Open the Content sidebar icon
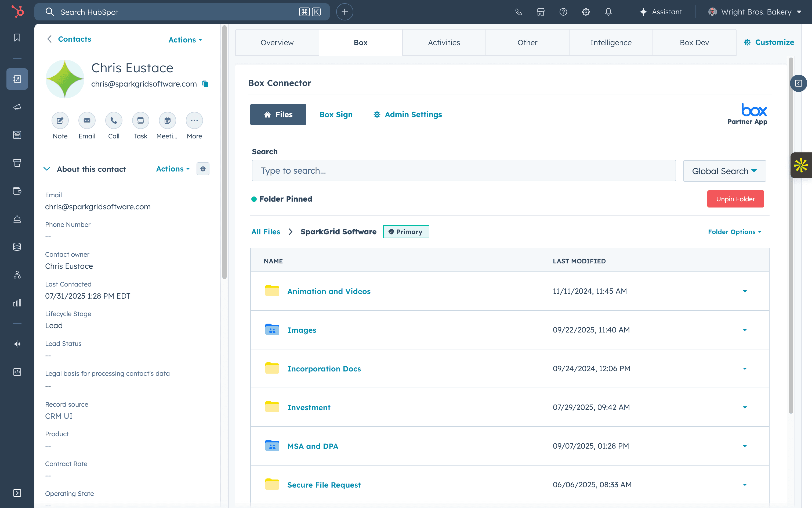Viewport: 812px width, 508px height. pos(17,135)
